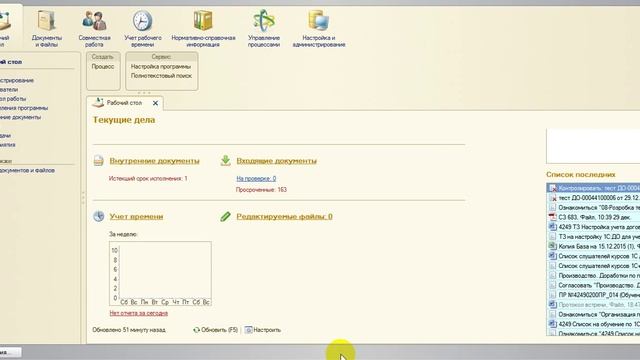Click PDF icon of СЗ 683 file row
This screenshot has width=640, height=360.
pos(552,217)
